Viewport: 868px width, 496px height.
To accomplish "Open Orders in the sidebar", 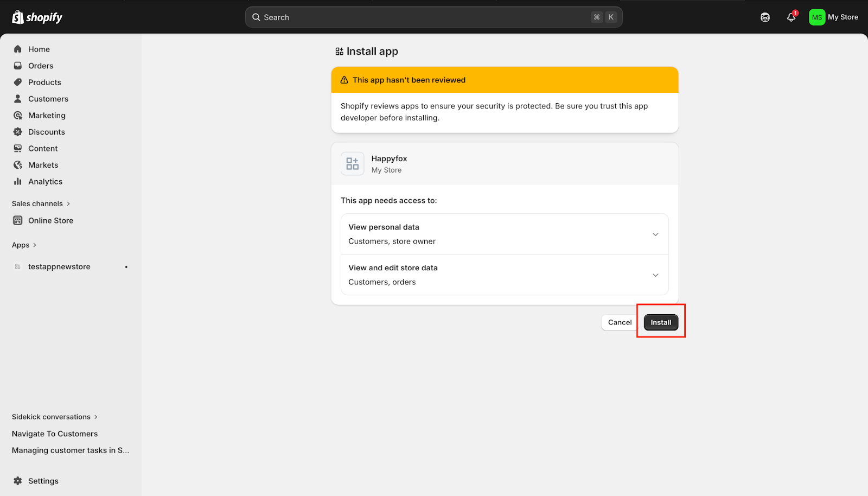I will coord(41,66).
